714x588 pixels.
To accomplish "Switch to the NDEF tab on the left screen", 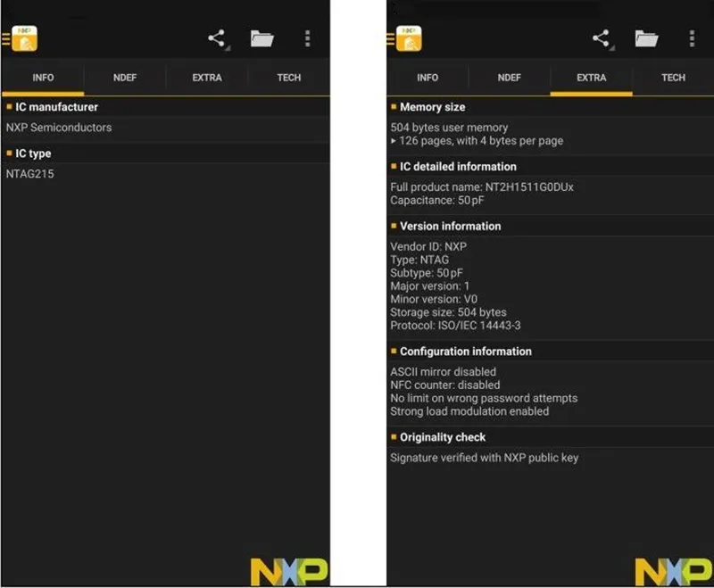I will tap(124, 78).
